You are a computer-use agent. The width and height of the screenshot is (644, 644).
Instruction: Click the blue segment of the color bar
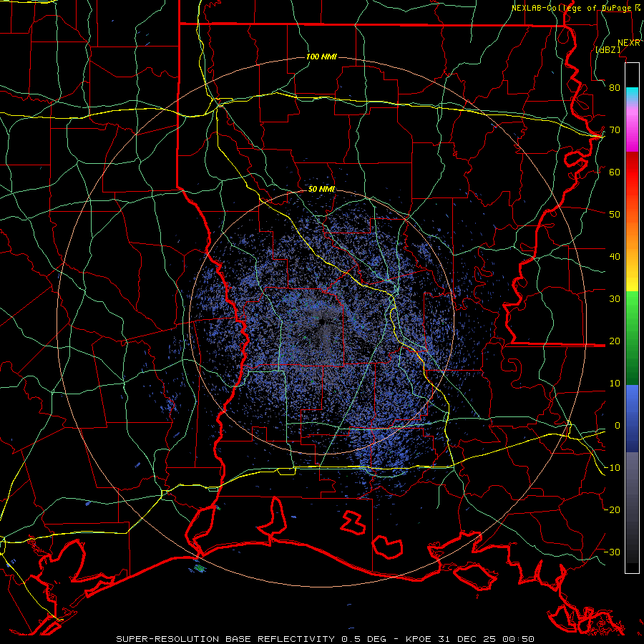point(632,418)
